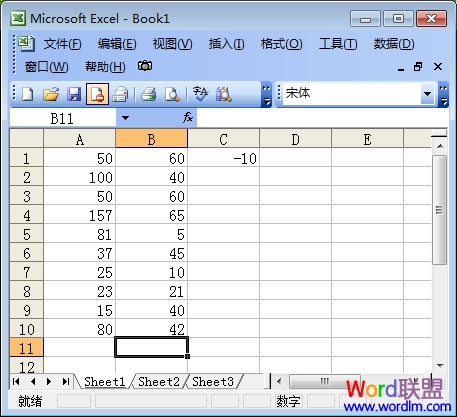Open a file with the folder icon
457x417 pixels.
coord(51,94)
